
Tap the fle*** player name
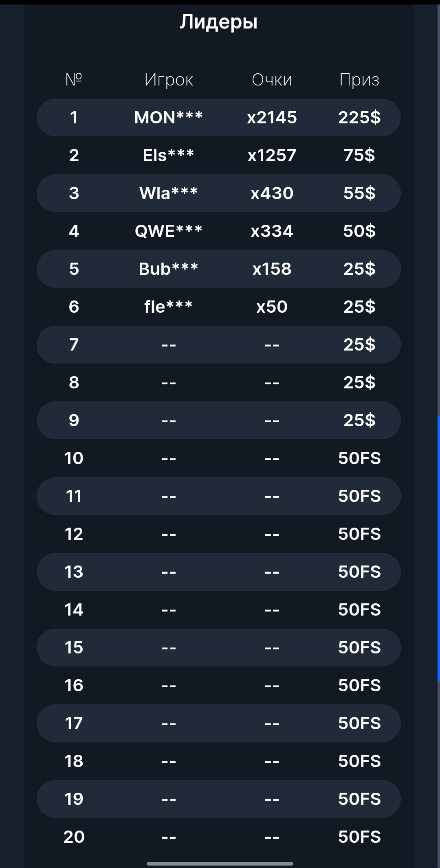pyautogui.click(x=169, y=307)
